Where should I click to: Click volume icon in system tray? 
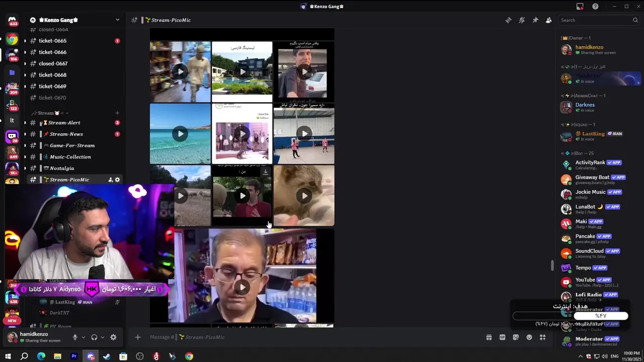point(605,356)
